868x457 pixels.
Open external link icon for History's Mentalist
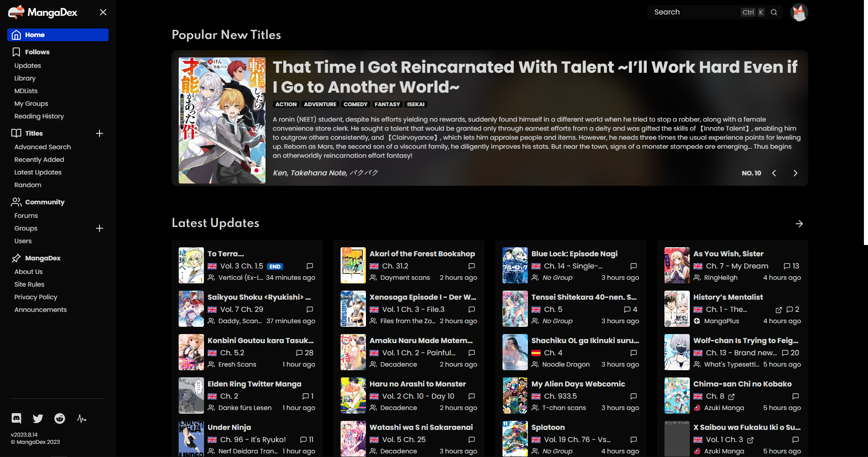point(778,310)
